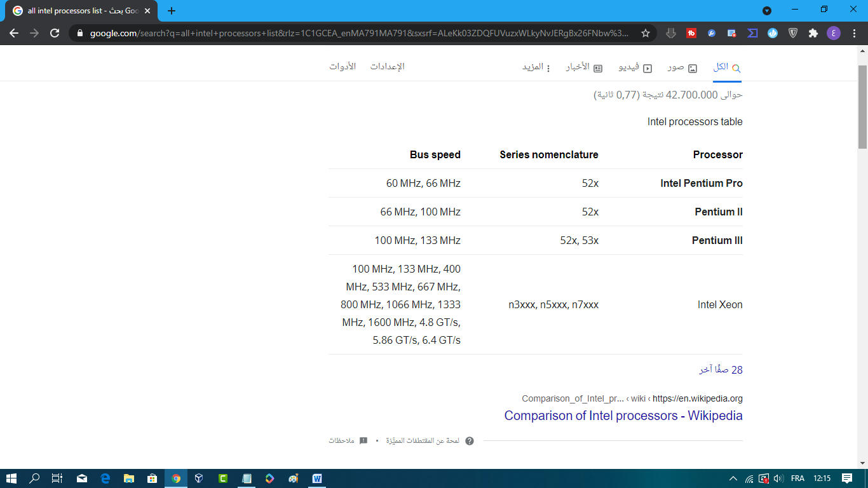This screenshot has height=488, width=868.
Task: Expand the 'المزيد' more menu
Action: pos(537,67)
